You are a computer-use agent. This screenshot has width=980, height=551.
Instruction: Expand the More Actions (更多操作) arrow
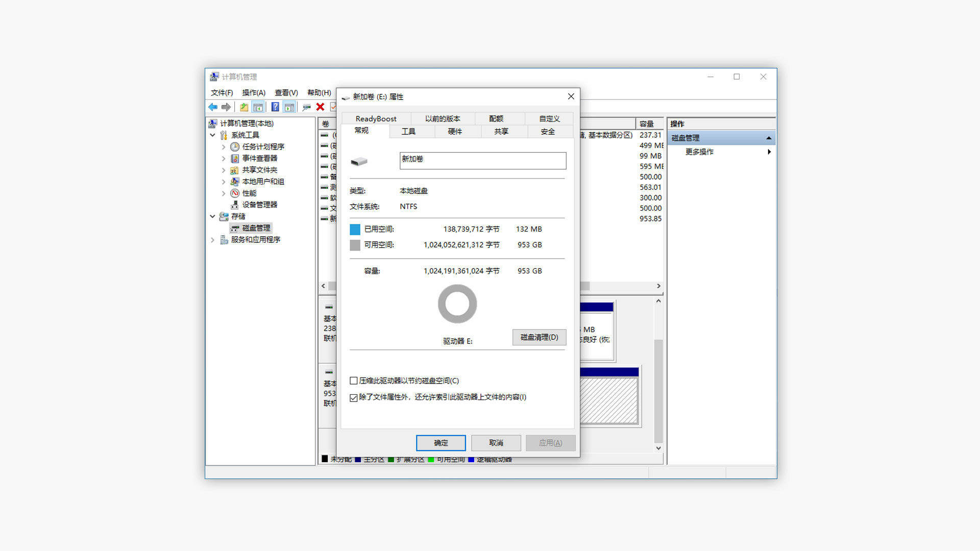coord(769,152)
